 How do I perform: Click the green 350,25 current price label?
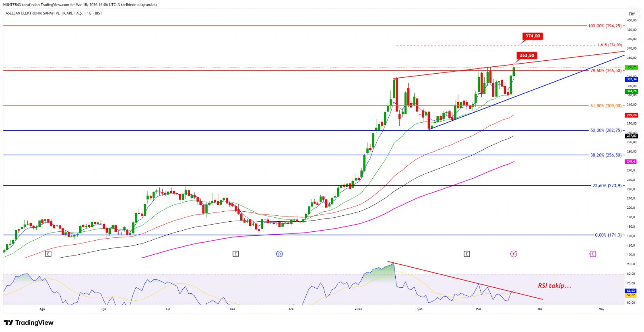tap(631, 67)
